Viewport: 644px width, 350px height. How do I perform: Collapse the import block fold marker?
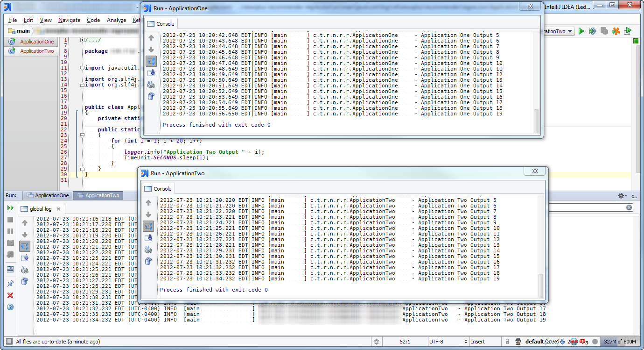[x=83, y=68]
